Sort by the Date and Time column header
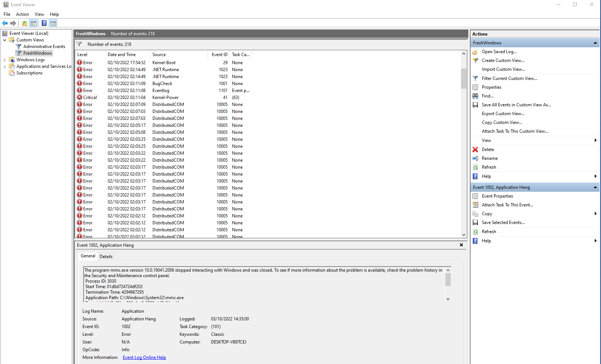 pos(128,55)
